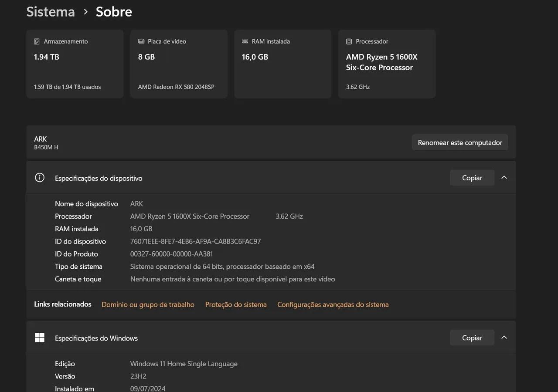Go back to Sistema in the breadcrumb
Screen dimensions: 558x392
click(x=51, y=12)
